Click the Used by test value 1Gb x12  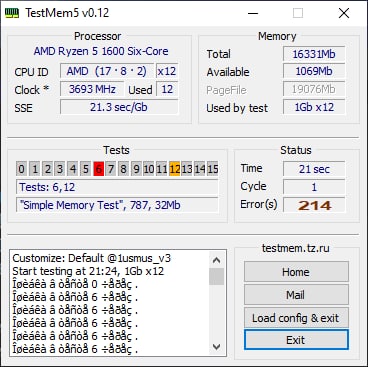[x=314, y=107]
